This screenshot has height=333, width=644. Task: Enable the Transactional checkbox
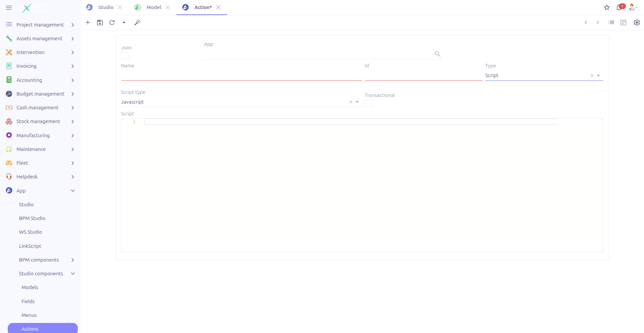(368, 104)
